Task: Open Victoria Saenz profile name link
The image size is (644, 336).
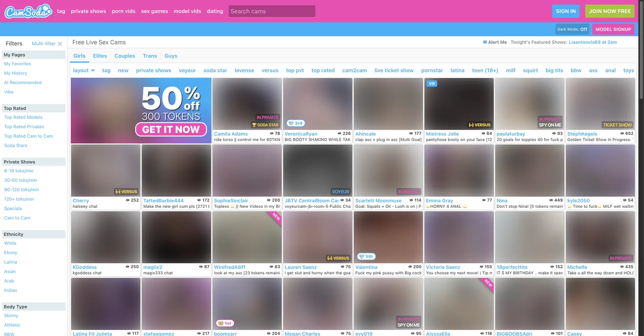Action: pos(443,267)
